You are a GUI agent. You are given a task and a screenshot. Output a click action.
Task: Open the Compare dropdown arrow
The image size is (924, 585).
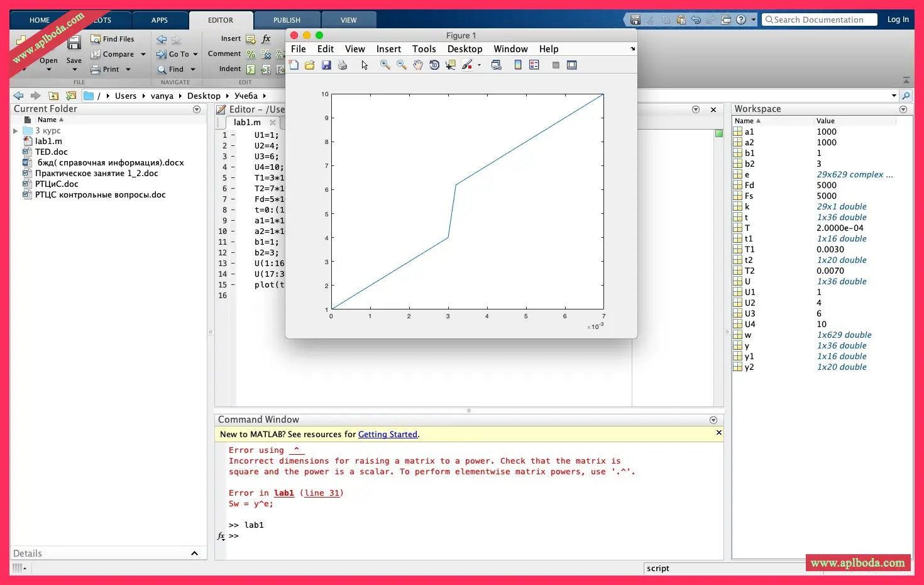coord(143,55)
